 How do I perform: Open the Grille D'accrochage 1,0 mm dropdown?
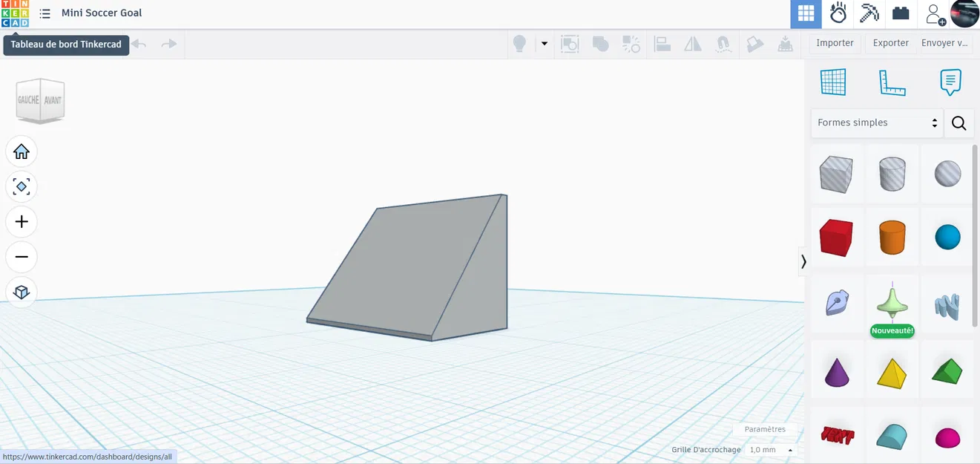772,450
